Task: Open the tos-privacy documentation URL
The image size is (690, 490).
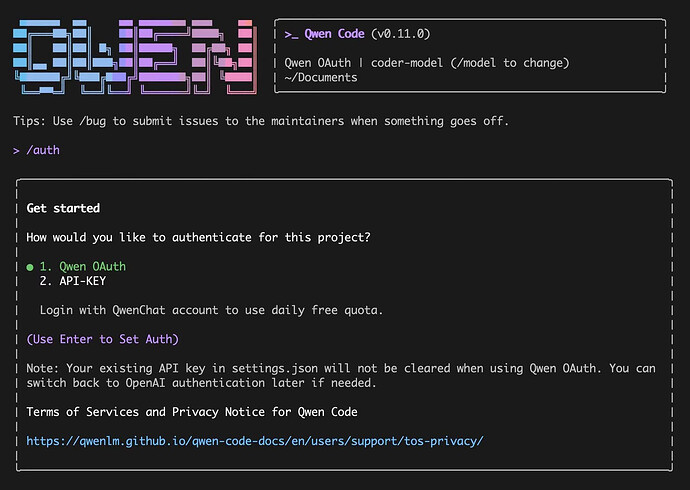Action: coord(255,440)
